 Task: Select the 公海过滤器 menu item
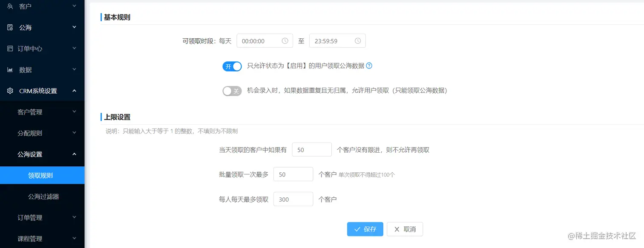point(42,197)
